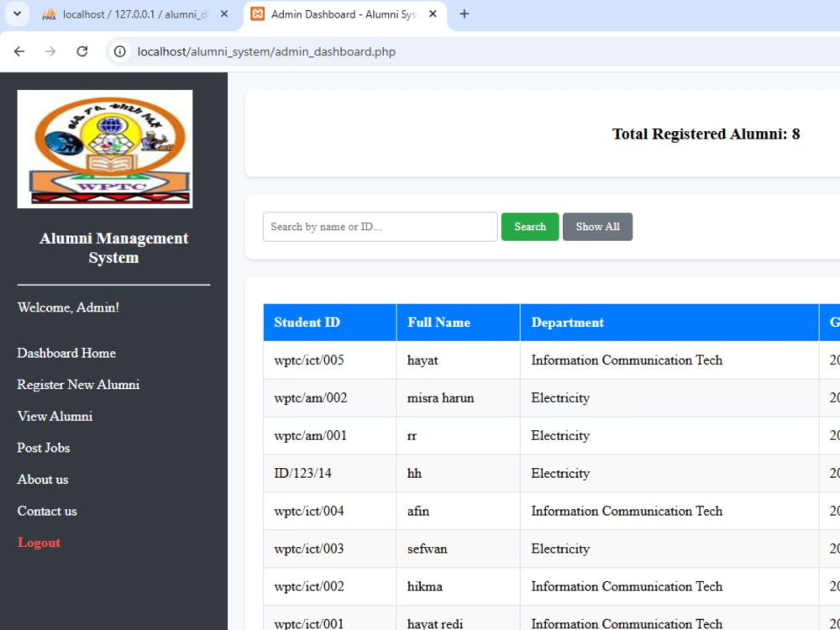This screenshot has height=630, width=840.
Task: Go back to the previous page
Action: coord(19,51)
